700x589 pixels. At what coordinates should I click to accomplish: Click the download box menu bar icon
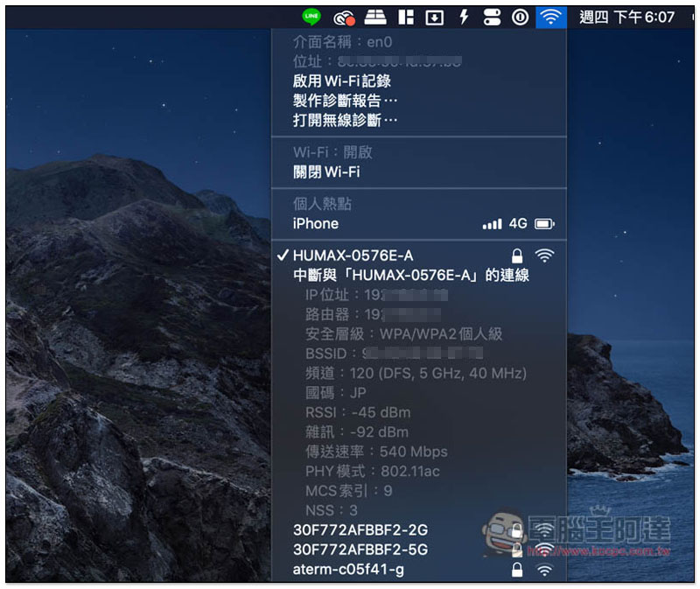[434, 17]
